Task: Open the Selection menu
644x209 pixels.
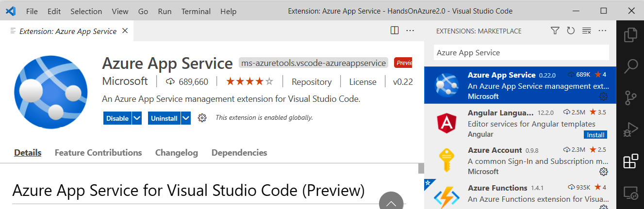Action: [x=86, y=11]
